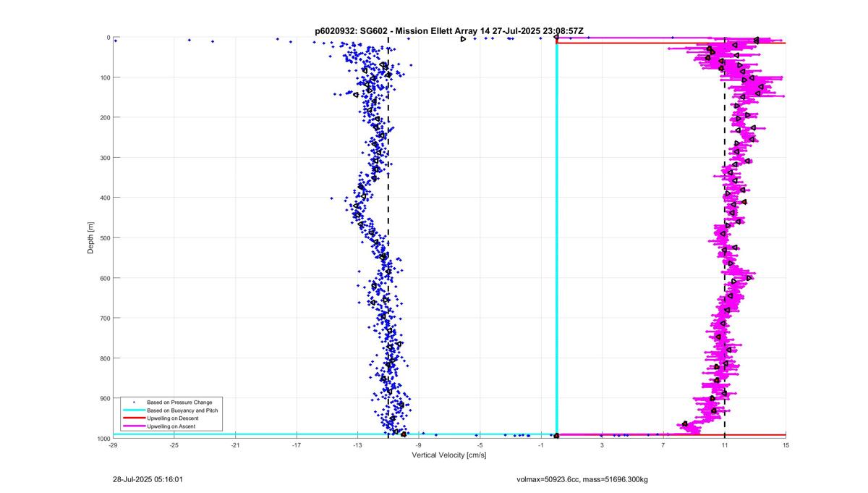Click the depth tick label '900'
The width and height of the screenshot is (868, 493).
coord(105,398)
